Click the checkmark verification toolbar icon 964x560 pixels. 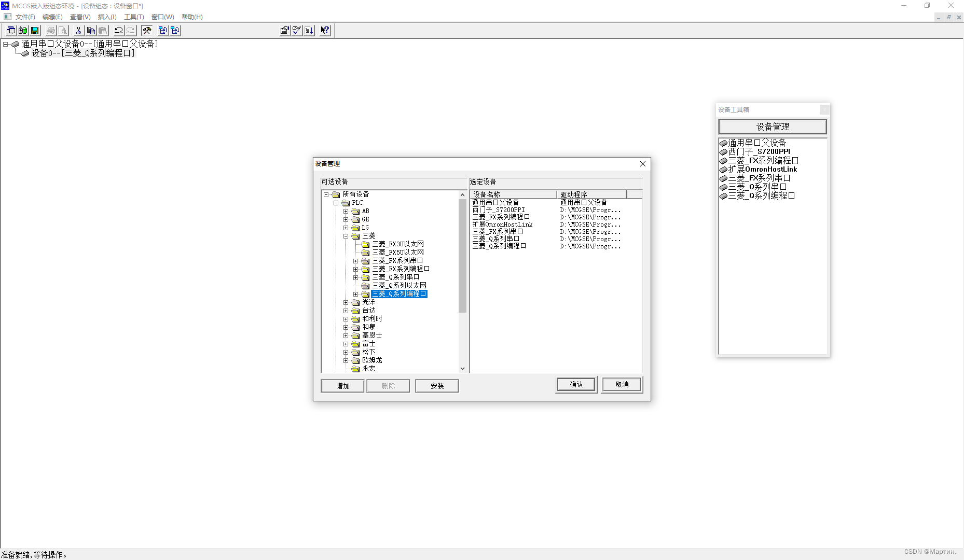pos(297,31)
